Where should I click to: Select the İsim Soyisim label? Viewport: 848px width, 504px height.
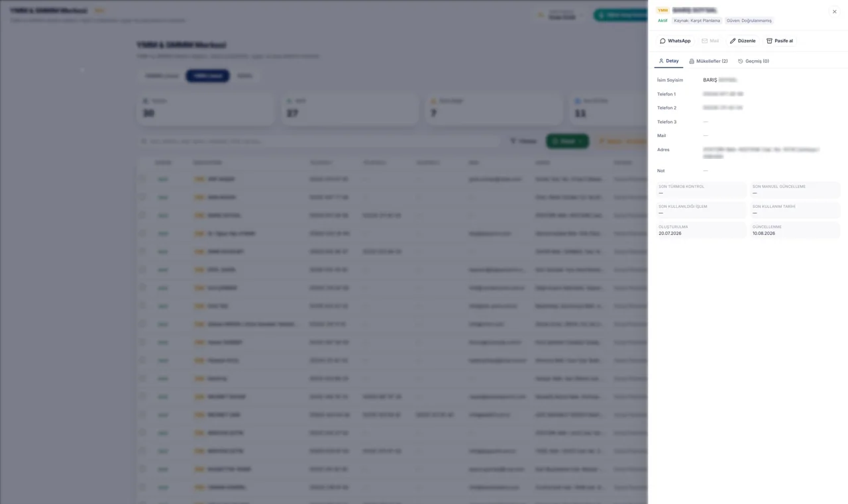coord(670,80)
